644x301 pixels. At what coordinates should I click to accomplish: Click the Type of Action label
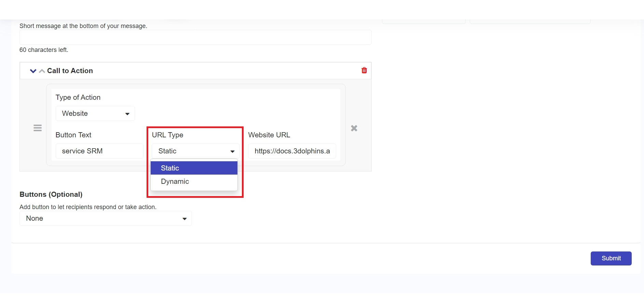(78, 97)
